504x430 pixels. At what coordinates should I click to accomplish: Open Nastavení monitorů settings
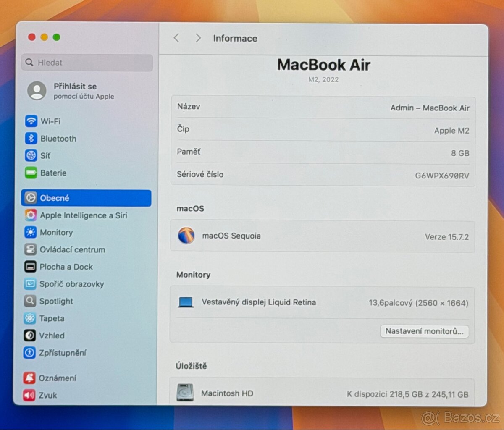(424, 331)
